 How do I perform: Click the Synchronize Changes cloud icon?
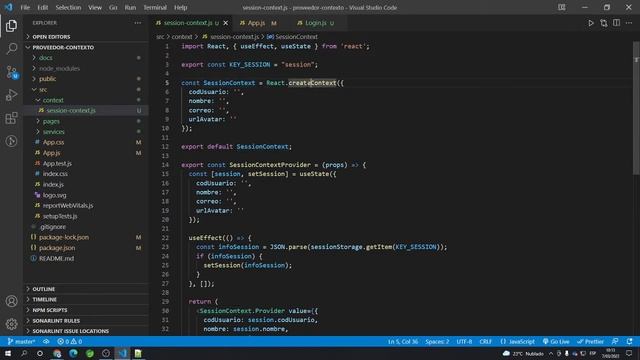46,341
